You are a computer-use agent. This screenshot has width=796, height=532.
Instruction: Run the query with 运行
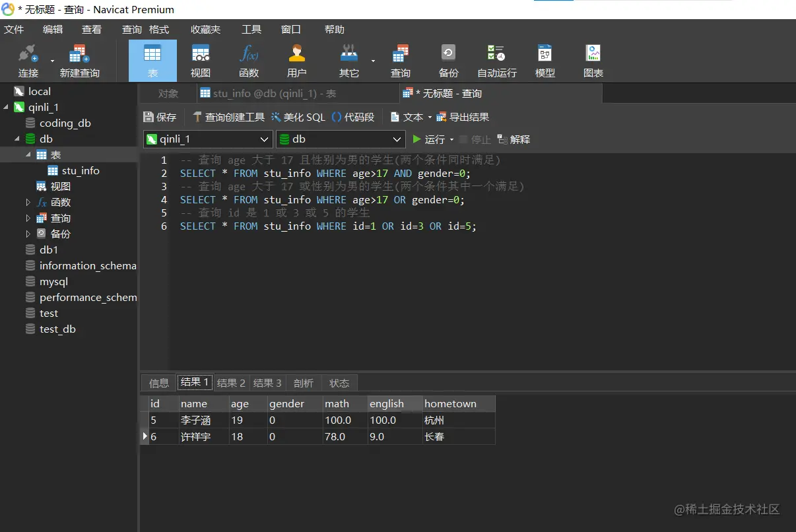[428, 139]
